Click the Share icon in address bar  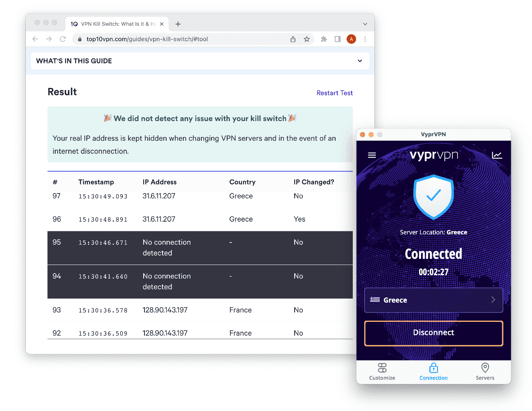293,39
